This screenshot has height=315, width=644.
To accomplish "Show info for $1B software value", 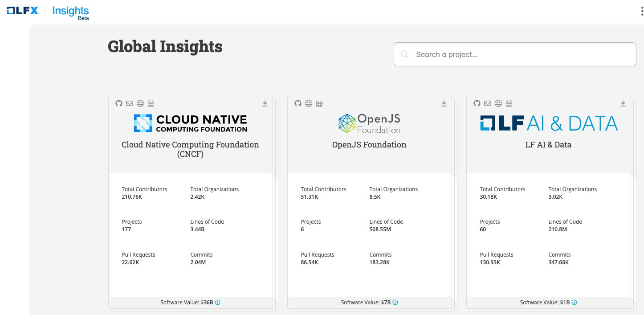I will pos(574,302).
